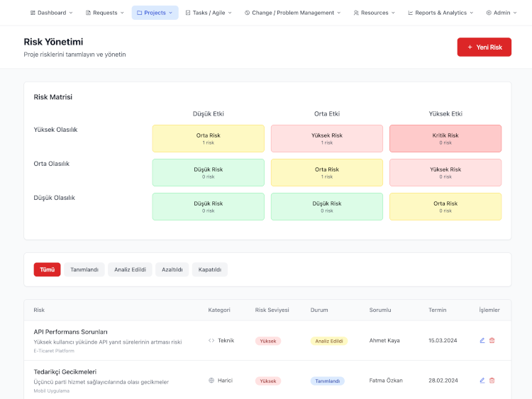Click the Harici category globe icon
This screenshot has width=532, height=399.
211,381
